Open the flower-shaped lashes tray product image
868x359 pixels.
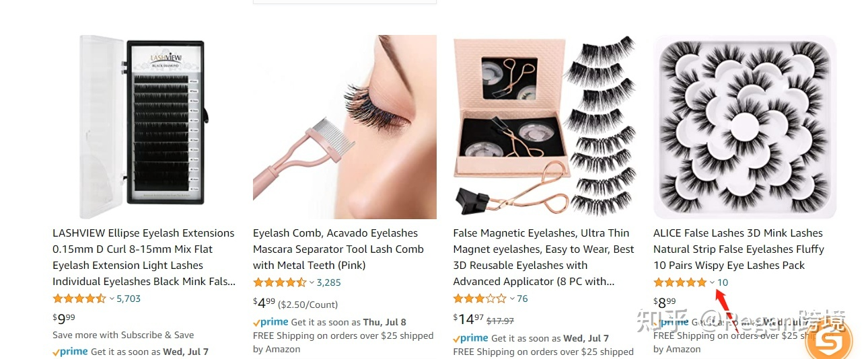pyautogui.click(x=745, y=127)
